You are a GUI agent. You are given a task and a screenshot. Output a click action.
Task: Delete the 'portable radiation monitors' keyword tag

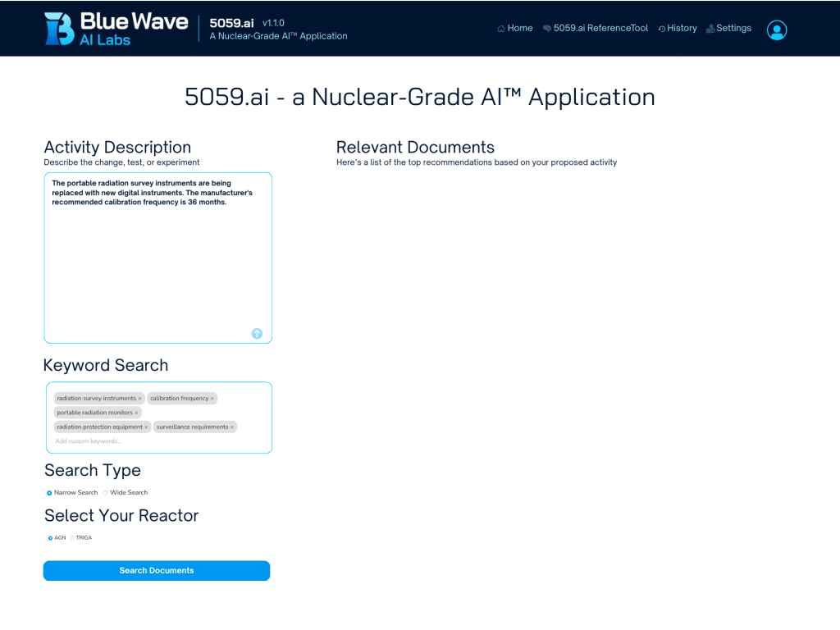coord(137,413)
